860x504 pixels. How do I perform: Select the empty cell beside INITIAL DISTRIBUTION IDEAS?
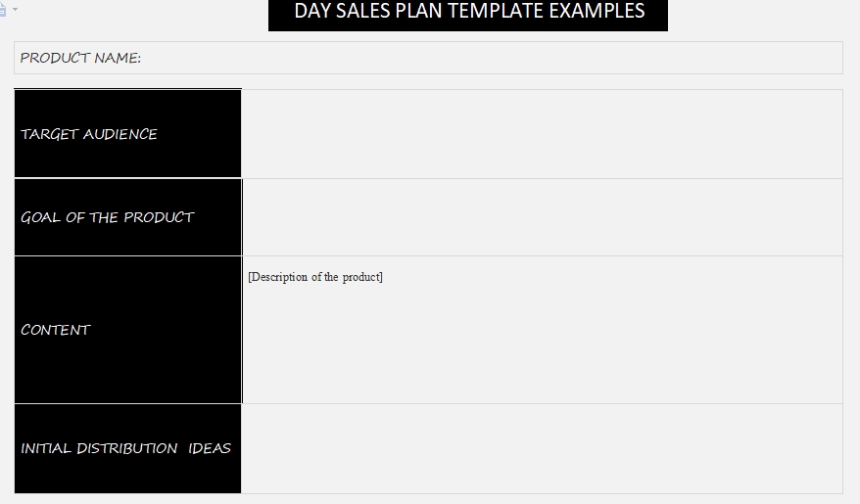click(x=542, y=448)
